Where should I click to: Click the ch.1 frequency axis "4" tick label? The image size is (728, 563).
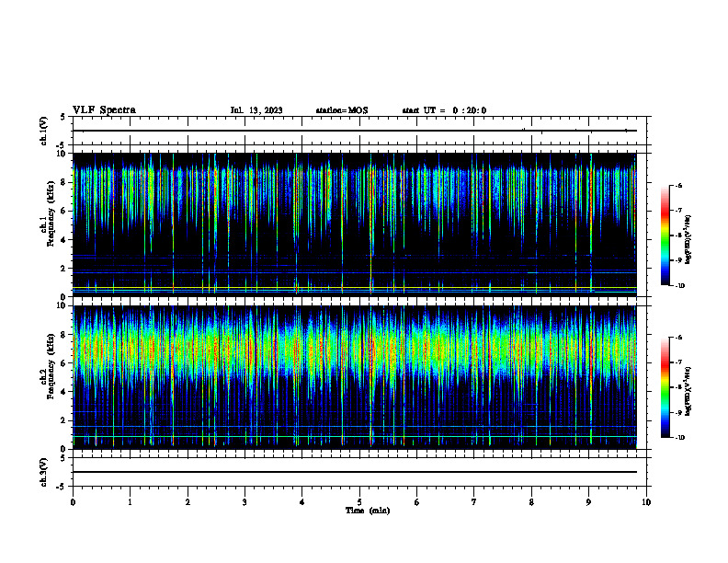(63, 240)
